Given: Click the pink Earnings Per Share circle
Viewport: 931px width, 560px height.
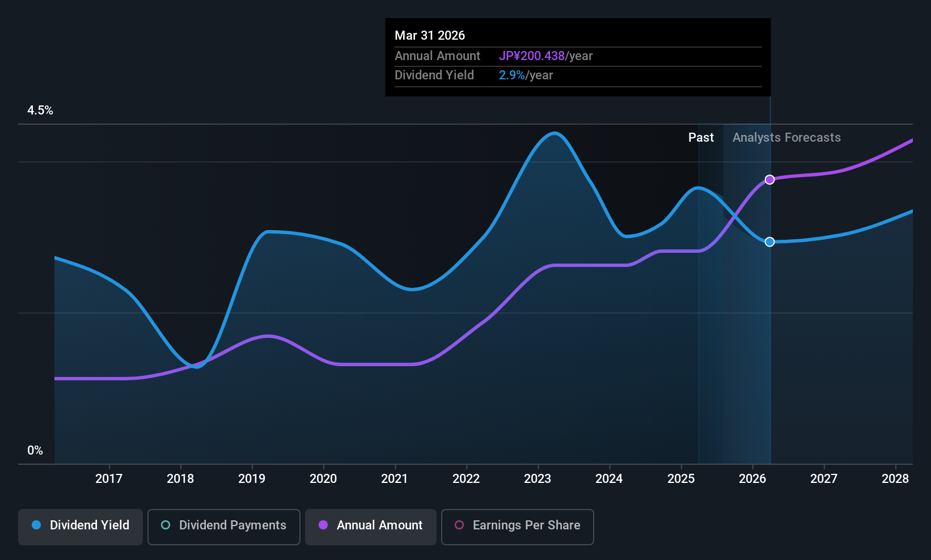Looking at the screenshot, I should pyautogui.click(x=459, y=525).
